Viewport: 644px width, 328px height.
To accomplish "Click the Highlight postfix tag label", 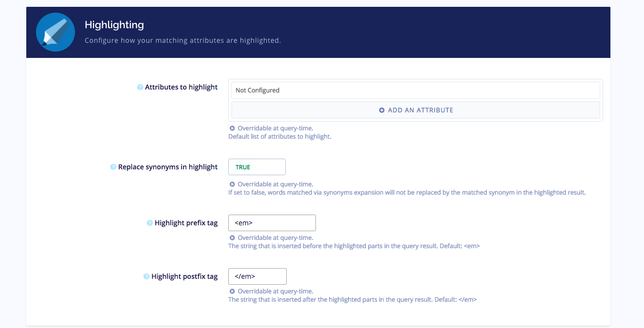I will pyautogui.click(x=184, y=276).
